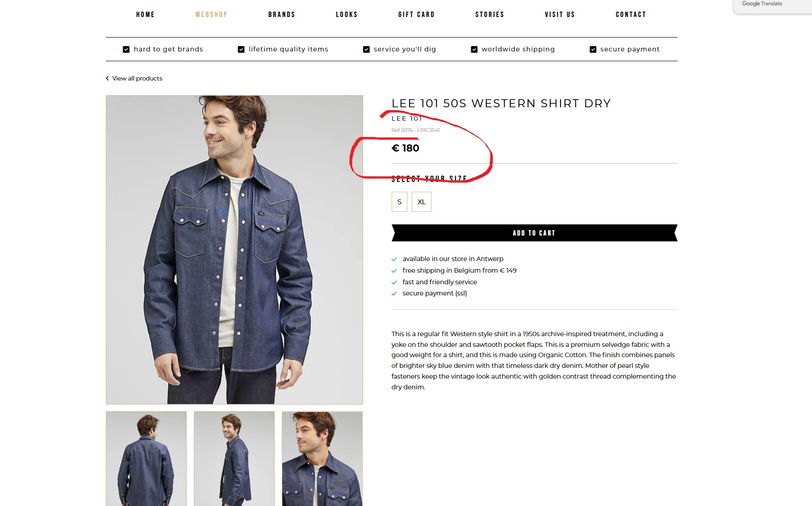Choose size XL
The height and width of the screenshot is (506, 812).
click(x=421, y=202)
